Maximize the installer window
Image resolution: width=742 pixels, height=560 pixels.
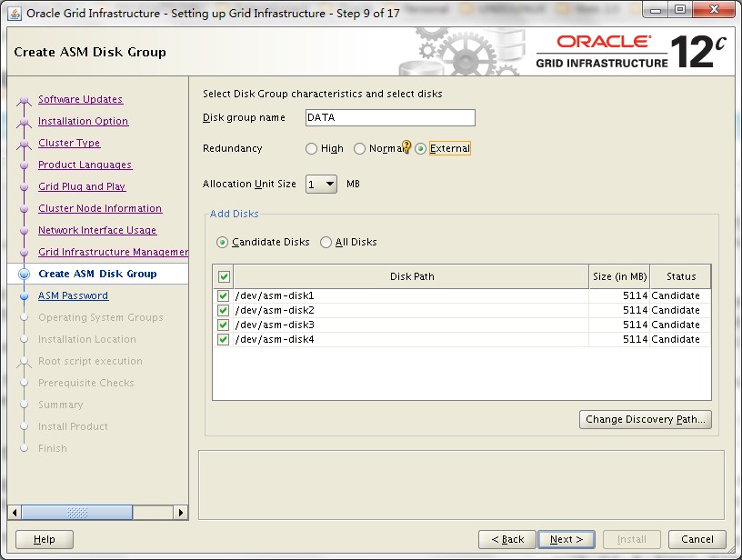[680, 10]
